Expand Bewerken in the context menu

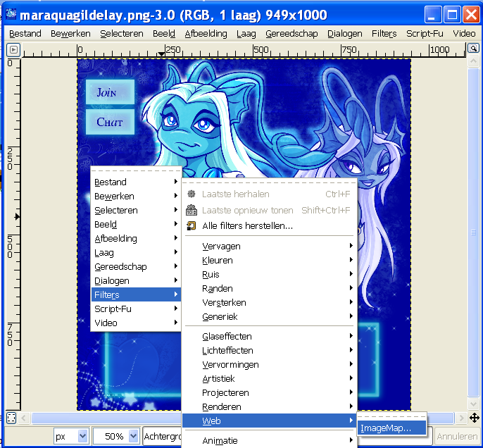pyautogui.click(x=136, y=197)
